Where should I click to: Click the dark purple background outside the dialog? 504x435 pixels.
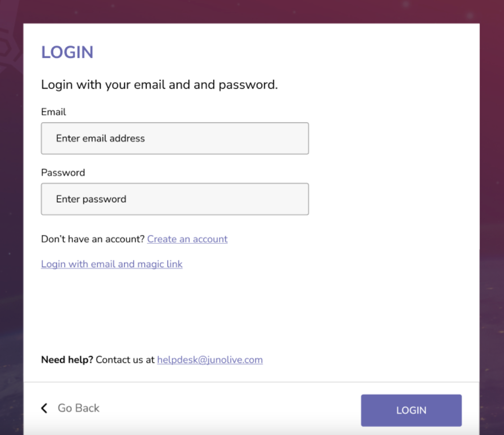tap(492, 193)
